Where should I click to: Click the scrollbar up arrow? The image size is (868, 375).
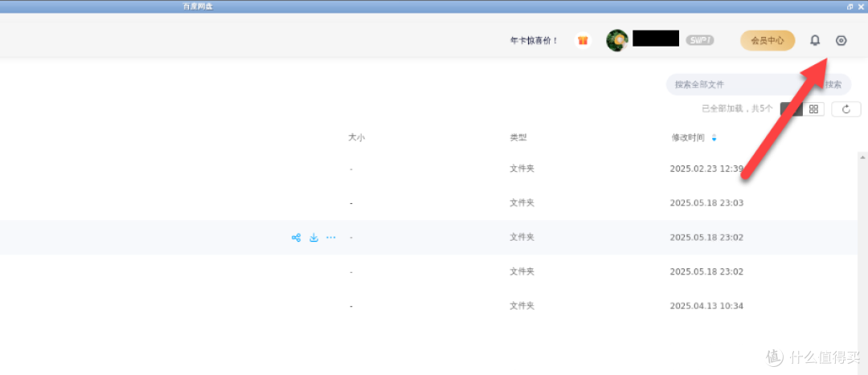coord(863,157)
